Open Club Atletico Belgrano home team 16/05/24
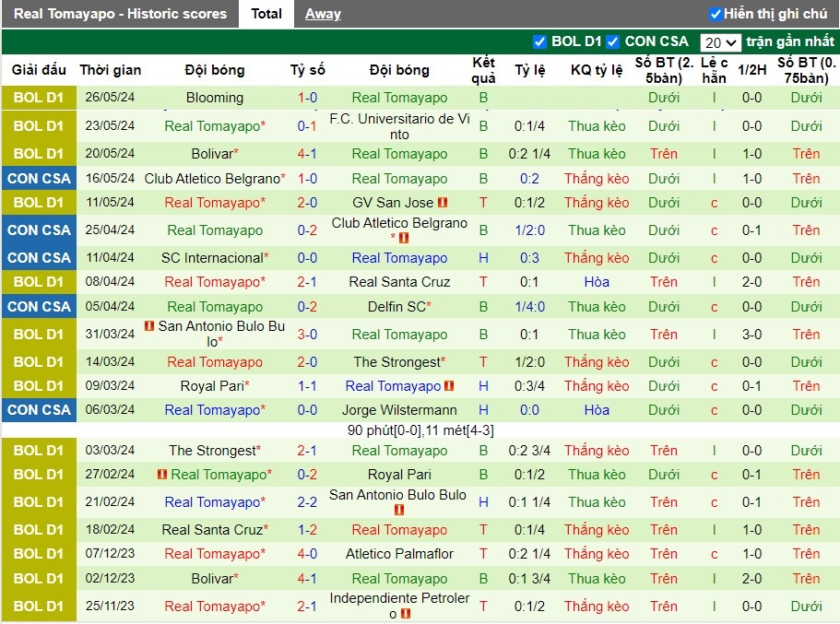 (214, 179)
